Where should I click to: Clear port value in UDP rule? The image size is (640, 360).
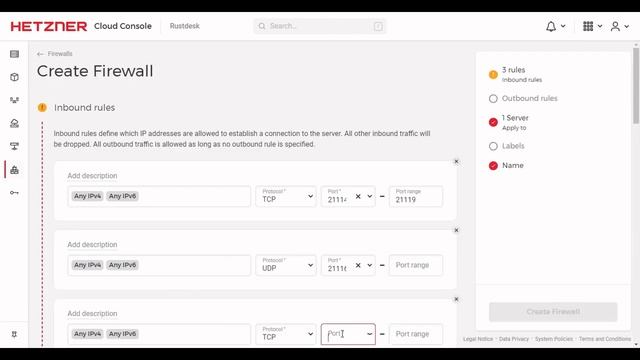click(358, 265)
